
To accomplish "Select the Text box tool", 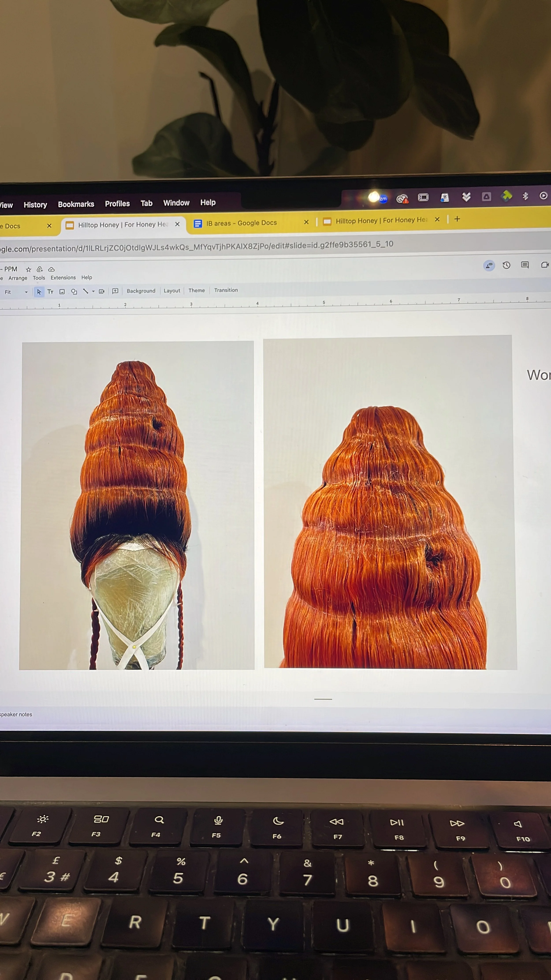I will (x=50, y=292).
